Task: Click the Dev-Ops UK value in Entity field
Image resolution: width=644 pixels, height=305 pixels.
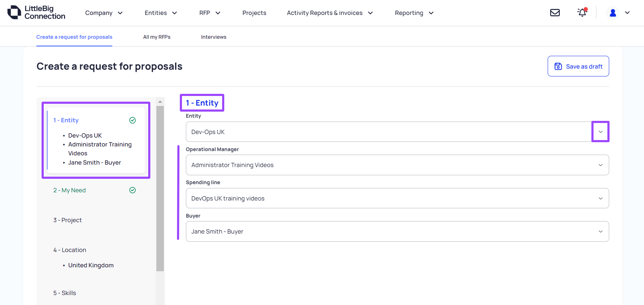Action: tap(208, 132)
